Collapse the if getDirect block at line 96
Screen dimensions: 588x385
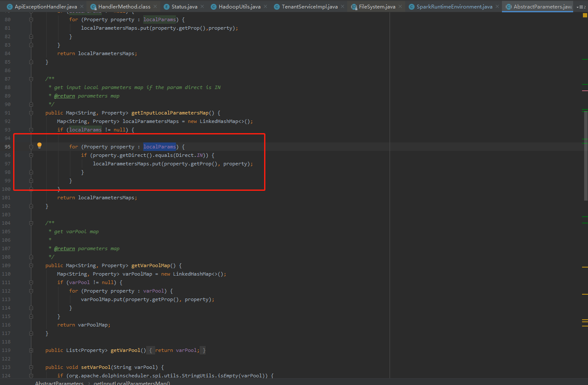31,155
